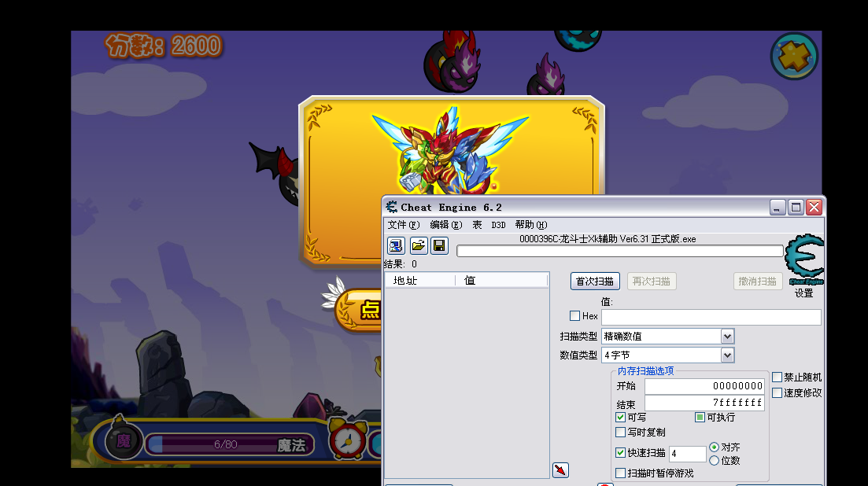Enable 扫描时暂停游戏 checkbox
This screenshot has height=486, width=868.
click(x=621, y=473)
